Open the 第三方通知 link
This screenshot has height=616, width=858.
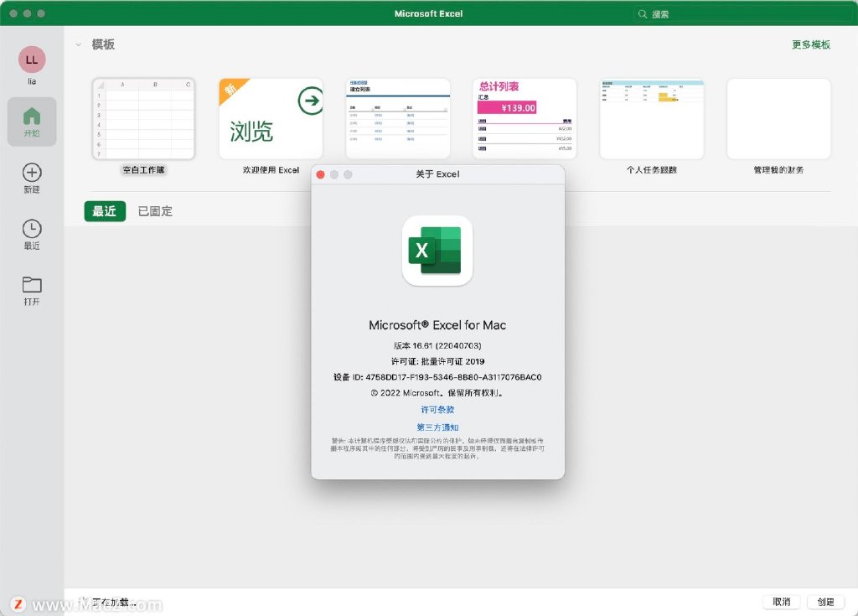(x=437, y=427)
